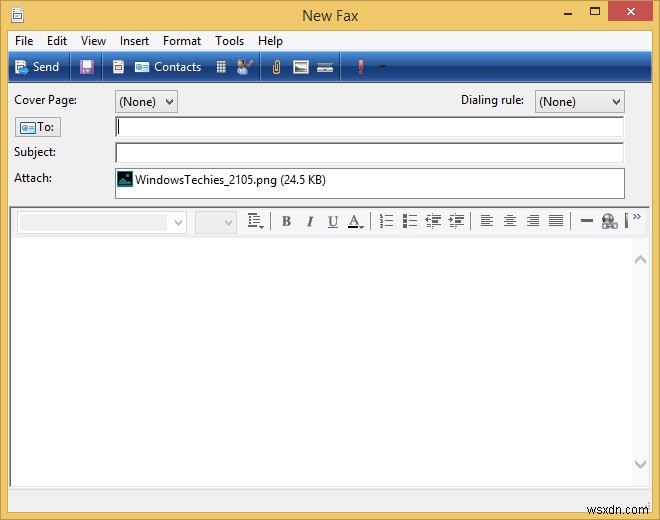This screenshot has height=520, width=660.
Task: Set priority with the red exclamation icon
Action: [361, 67]
